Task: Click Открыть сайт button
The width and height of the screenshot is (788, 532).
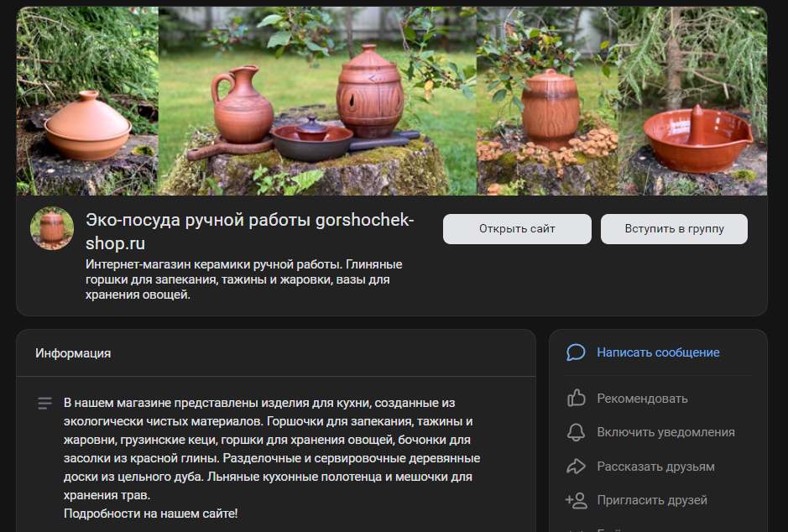Action: (x=517, y=229)
